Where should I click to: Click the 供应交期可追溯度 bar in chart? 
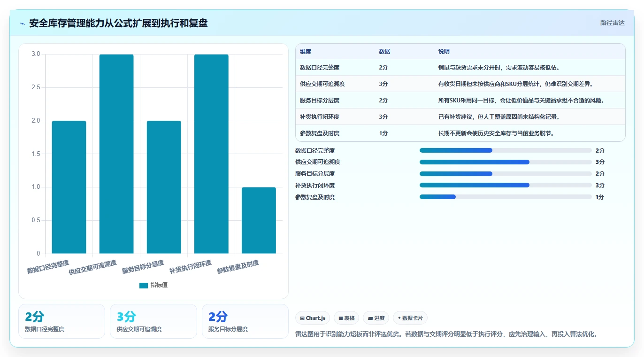[116, 154]
